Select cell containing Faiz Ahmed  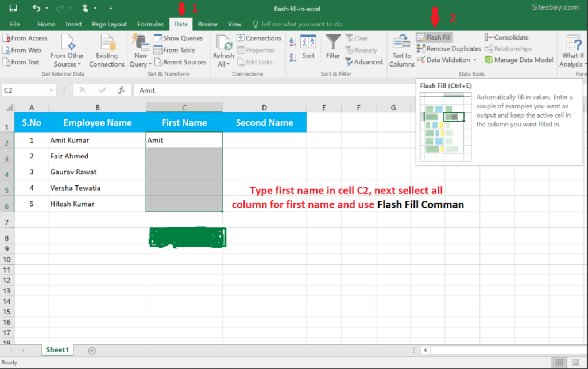98,156
